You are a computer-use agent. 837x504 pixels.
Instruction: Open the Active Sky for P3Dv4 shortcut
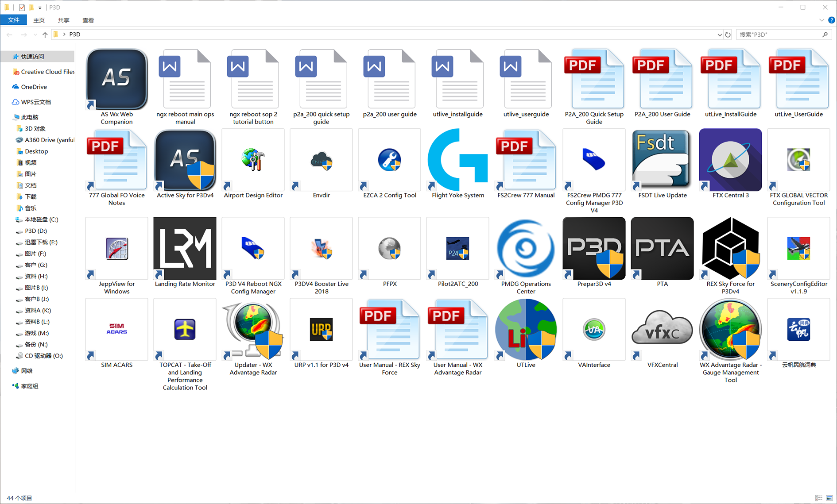185,164
